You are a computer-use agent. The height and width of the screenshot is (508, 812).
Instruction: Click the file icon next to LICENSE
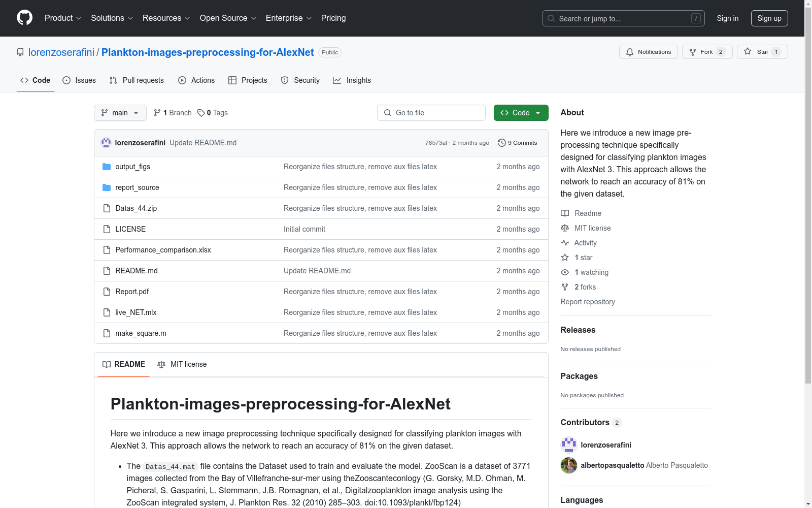pos(107,229)
